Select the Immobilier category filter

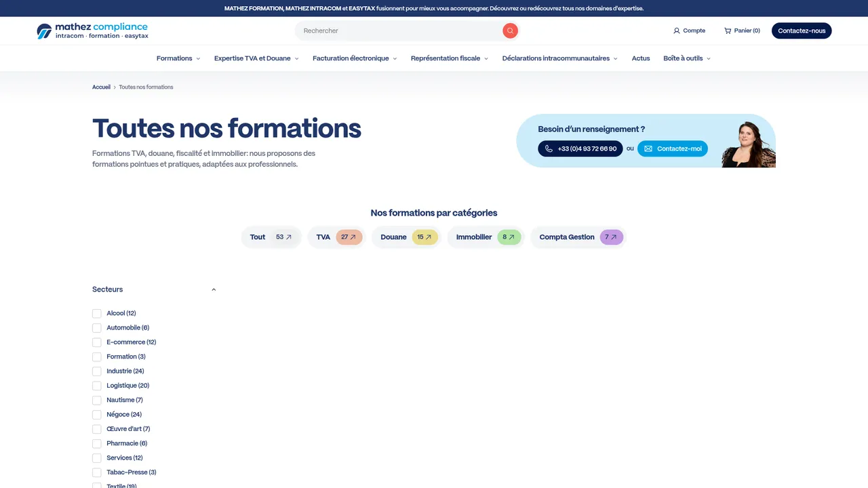[x=486, y=237]
